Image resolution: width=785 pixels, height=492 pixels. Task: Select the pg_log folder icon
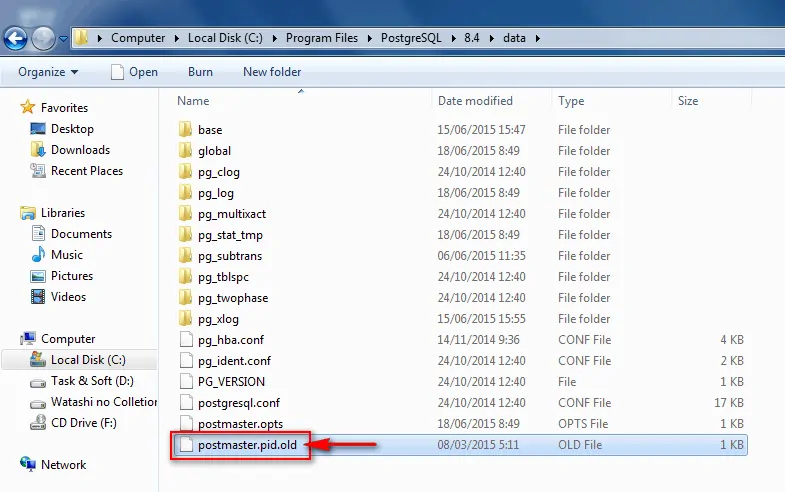[x=185, y=192]
